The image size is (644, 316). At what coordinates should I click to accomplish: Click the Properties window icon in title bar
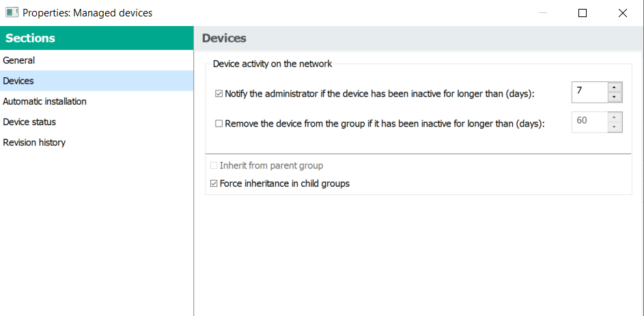click(x=12, y=12)
